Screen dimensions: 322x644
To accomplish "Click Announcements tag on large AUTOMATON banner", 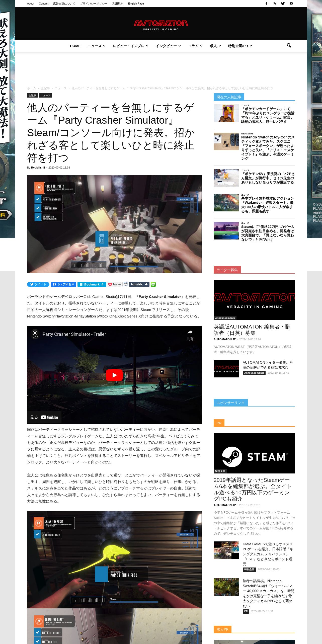I will (x=225, y=318).
